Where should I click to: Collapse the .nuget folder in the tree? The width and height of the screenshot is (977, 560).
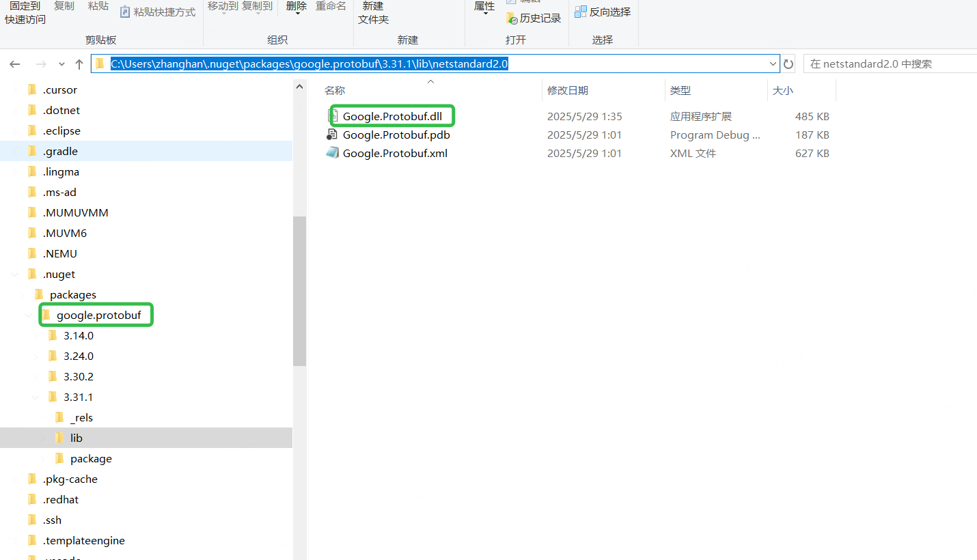click(x=16, y=274)
